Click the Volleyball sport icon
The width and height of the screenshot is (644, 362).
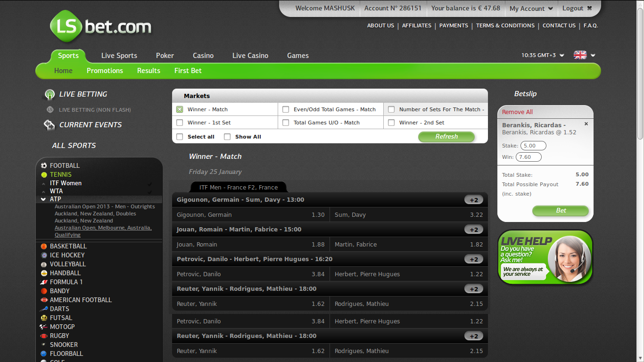click(44, 264)
